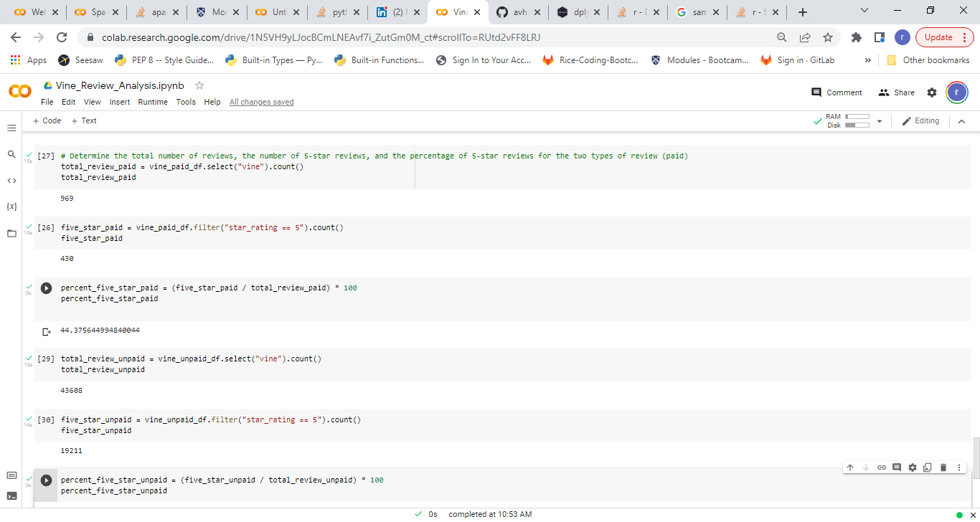This screenshot has height=522, width=980.
Task: Open the code snippets panel
Action: coord(11,180)
